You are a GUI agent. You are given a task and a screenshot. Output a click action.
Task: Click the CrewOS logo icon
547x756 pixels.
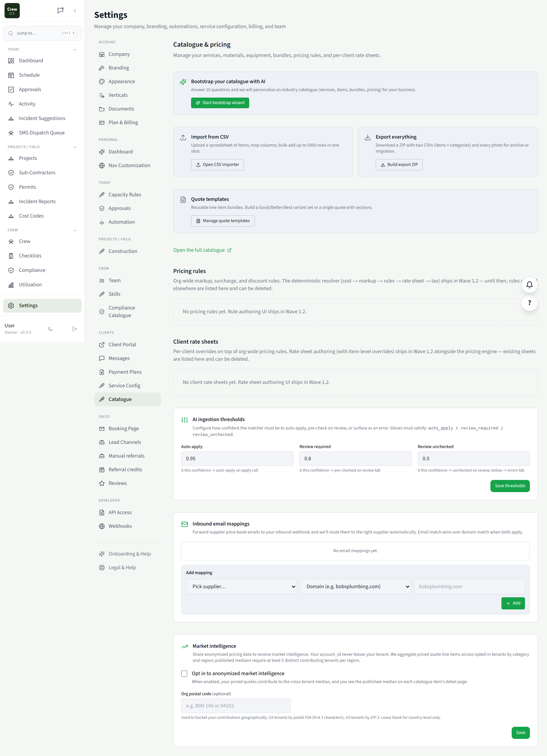12,11
